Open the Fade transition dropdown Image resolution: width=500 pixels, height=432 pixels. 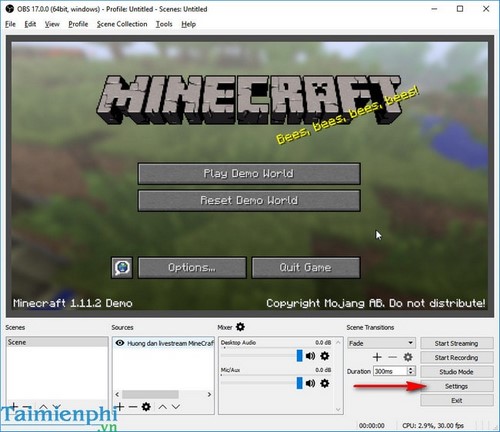coord(381,343)
